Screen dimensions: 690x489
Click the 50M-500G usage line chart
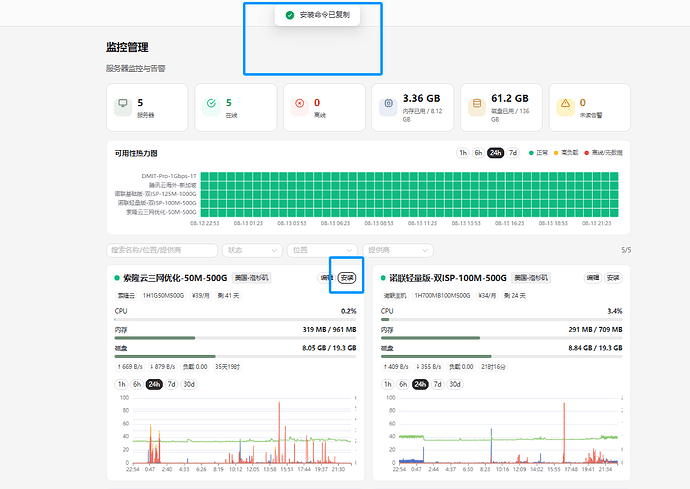point(236,434)
